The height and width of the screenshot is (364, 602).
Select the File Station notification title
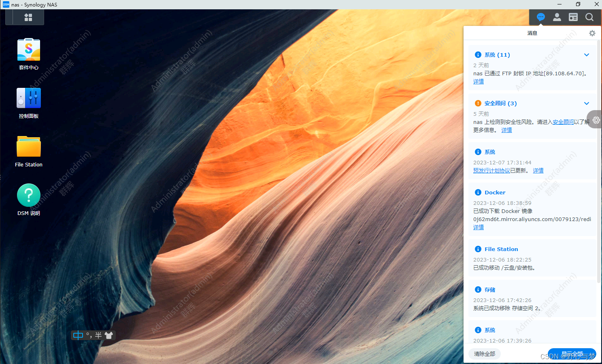[501, 249]
